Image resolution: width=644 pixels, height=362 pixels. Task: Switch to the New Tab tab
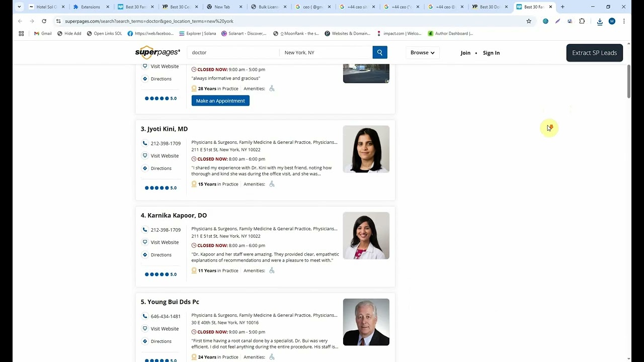pos(223,7)
